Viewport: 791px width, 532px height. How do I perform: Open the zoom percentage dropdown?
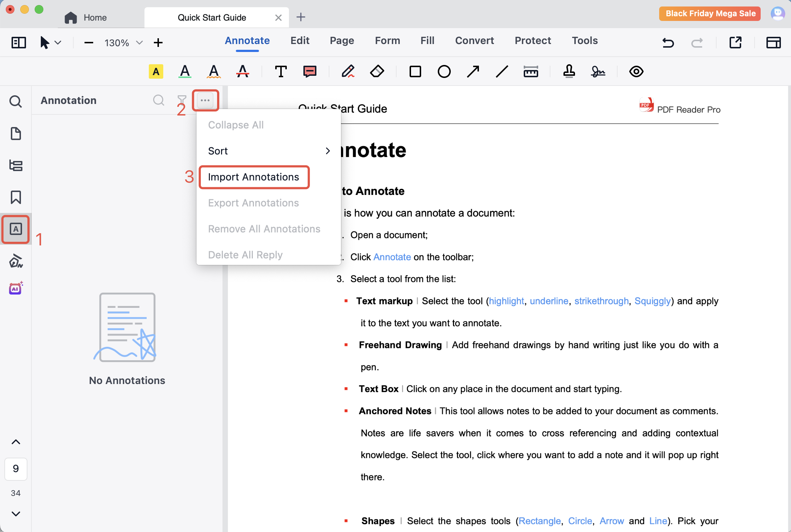point(139,43)
